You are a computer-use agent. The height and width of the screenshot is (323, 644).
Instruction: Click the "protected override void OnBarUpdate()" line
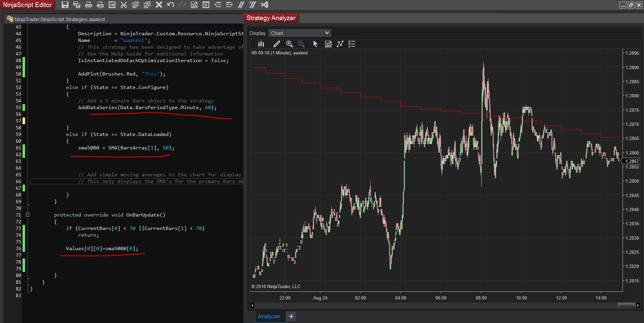[x=110, y=215]
